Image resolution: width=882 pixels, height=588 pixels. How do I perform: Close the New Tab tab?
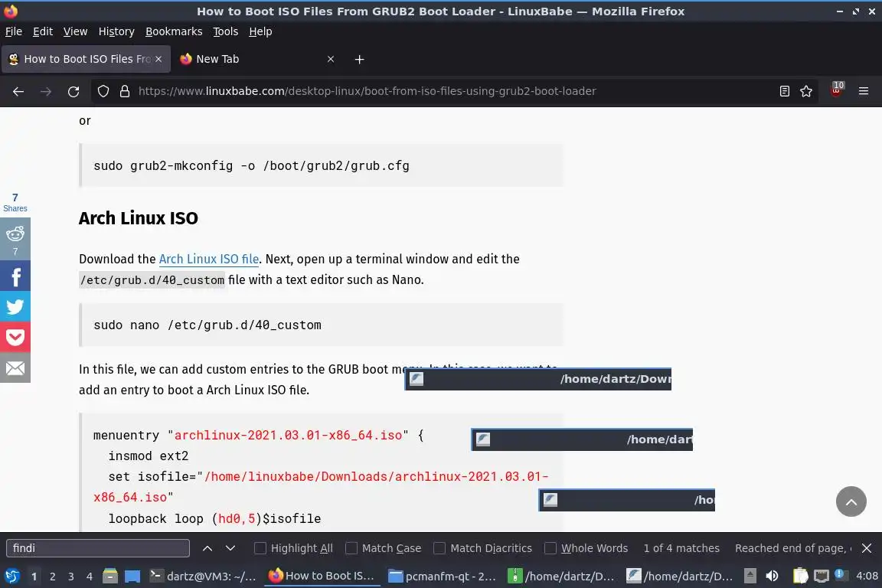(x=331, y=59)
